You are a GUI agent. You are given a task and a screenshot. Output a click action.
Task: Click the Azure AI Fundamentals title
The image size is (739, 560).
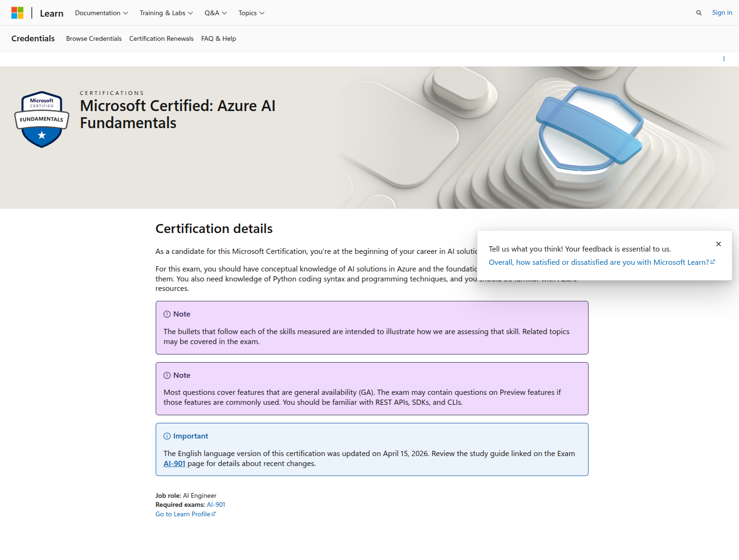(x=178, y=114)
